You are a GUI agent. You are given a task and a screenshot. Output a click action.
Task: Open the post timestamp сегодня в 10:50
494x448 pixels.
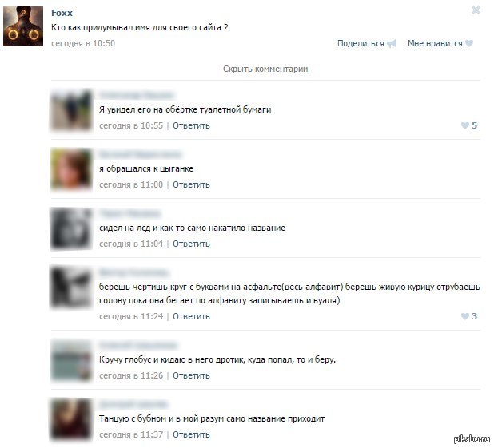(83, 43)
